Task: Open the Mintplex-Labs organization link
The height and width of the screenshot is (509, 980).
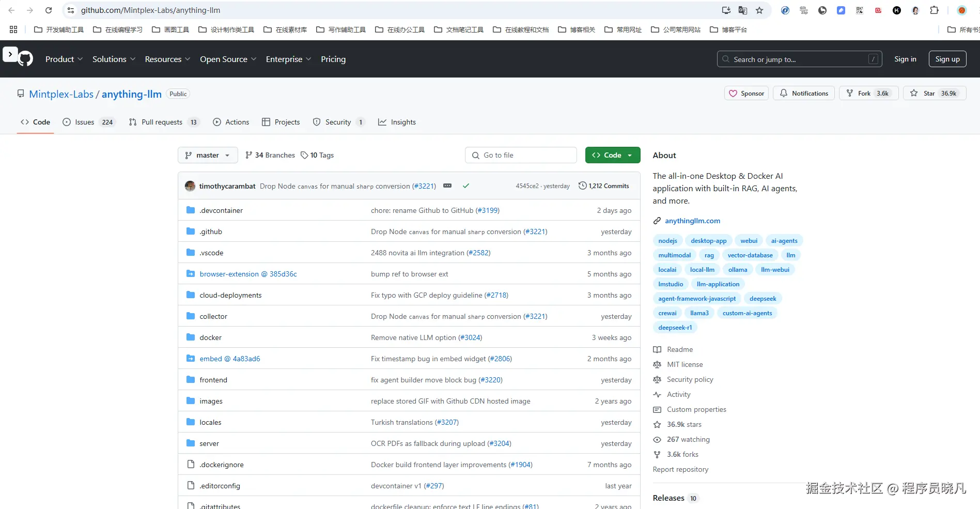Action: (61, 94)
